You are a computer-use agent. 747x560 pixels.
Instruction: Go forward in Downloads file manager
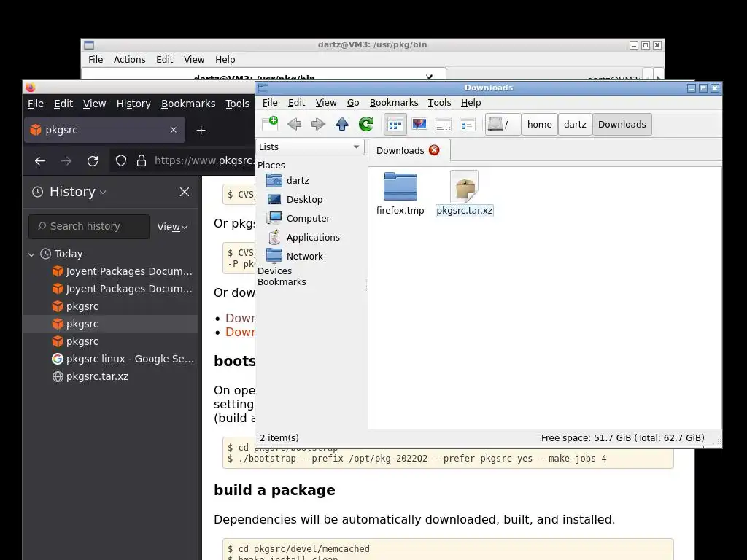(318, 124)
